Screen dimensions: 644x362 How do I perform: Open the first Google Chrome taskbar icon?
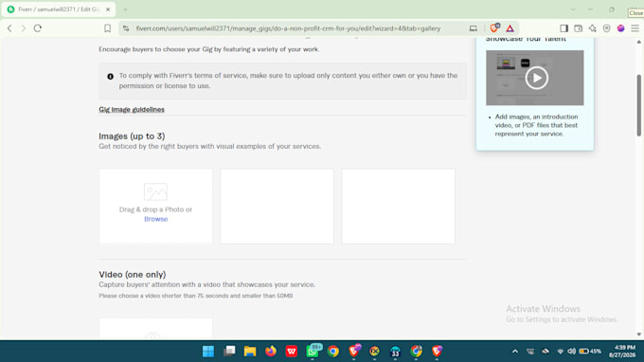[x=333, y=352]
